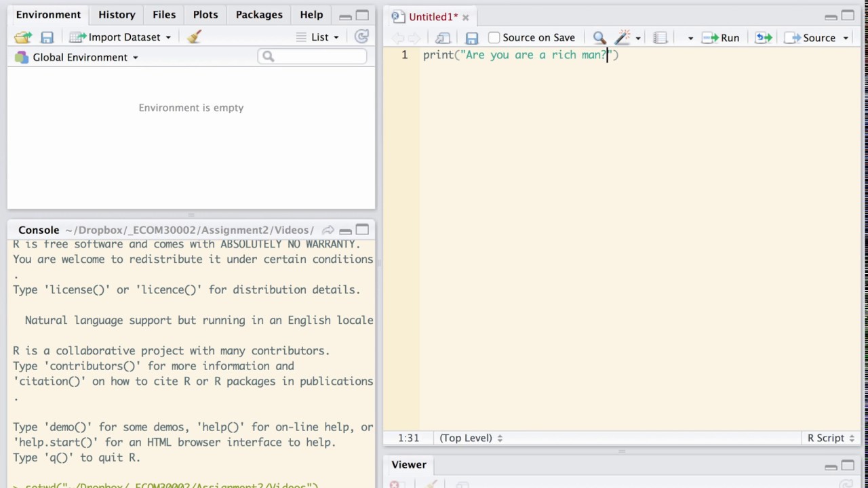The width and height of the screenshot is (868, 488).
Task: Click the R file icon on Untitled1 tab
Action: point(397,16)
